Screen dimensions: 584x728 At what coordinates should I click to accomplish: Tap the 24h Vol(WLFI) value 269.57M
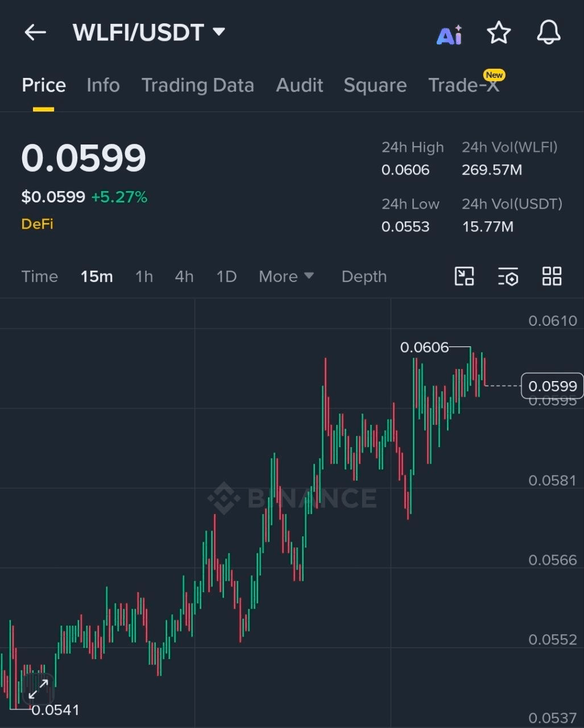(x=492, y=170)
